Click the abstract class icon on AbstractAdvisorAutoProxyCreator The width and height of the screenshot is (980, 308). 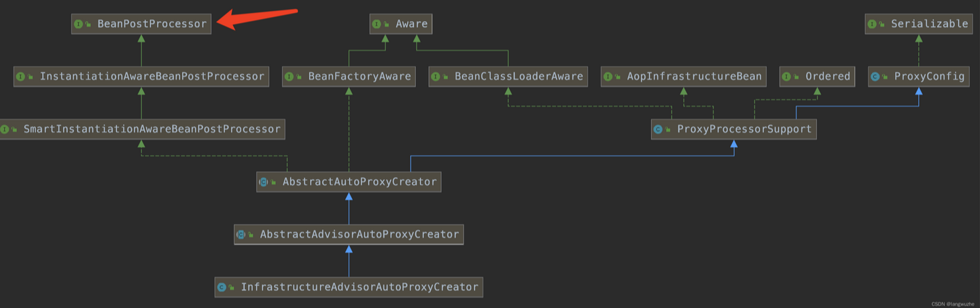241,235
